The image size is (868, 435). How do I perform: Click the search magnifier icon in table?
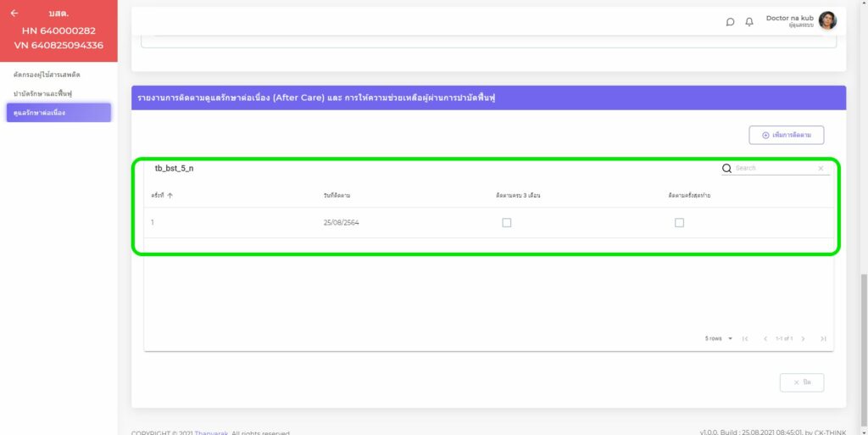pyautogui.click(x=726, y=169)
